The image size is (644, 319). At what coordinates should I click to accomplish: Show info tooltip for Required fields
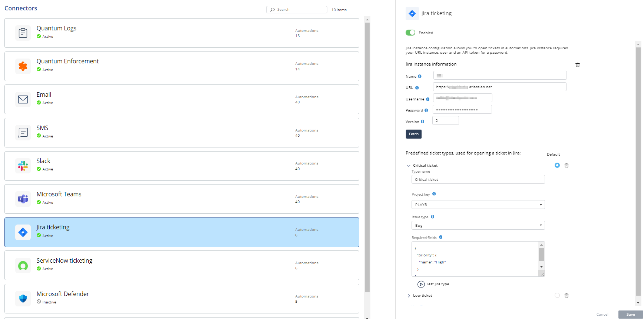(x=441, y=237)
